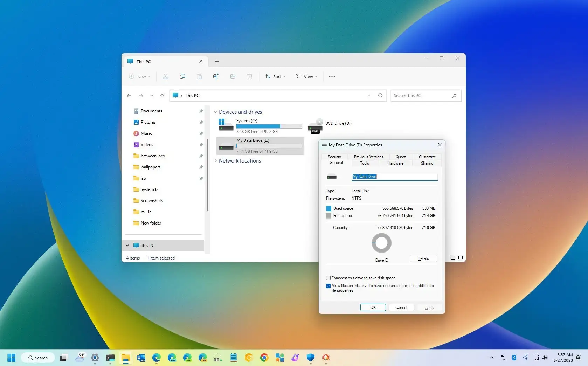This screenshot has height=366, width=588.
Task: Click the System (C:) storage usage bar
Action: pyautogui.click(x=269, y=126)
